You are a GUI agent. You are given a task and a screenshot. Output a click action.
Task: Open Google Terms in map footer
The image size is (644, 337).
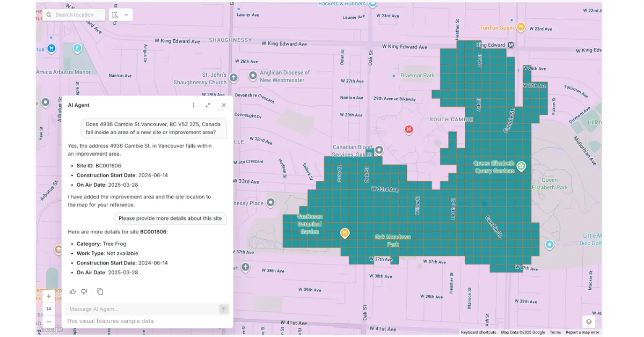click(555, 332)
